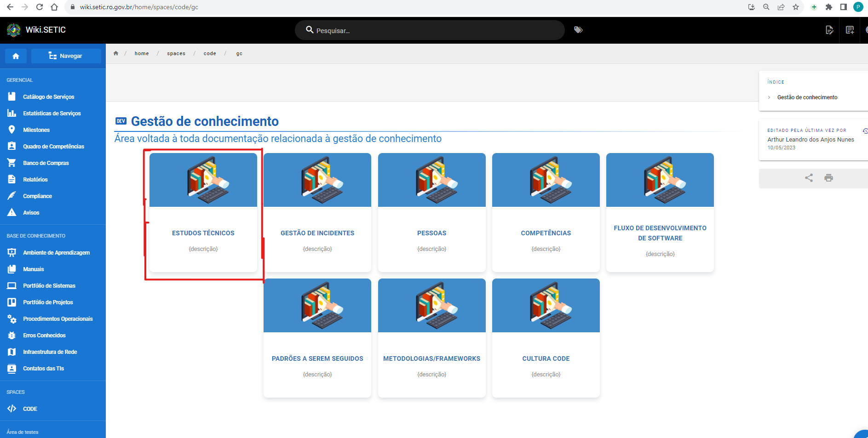The width and height of the screenshot is (868, 438).
Task: Click the share icon in right panel
Action: point(809,178)
